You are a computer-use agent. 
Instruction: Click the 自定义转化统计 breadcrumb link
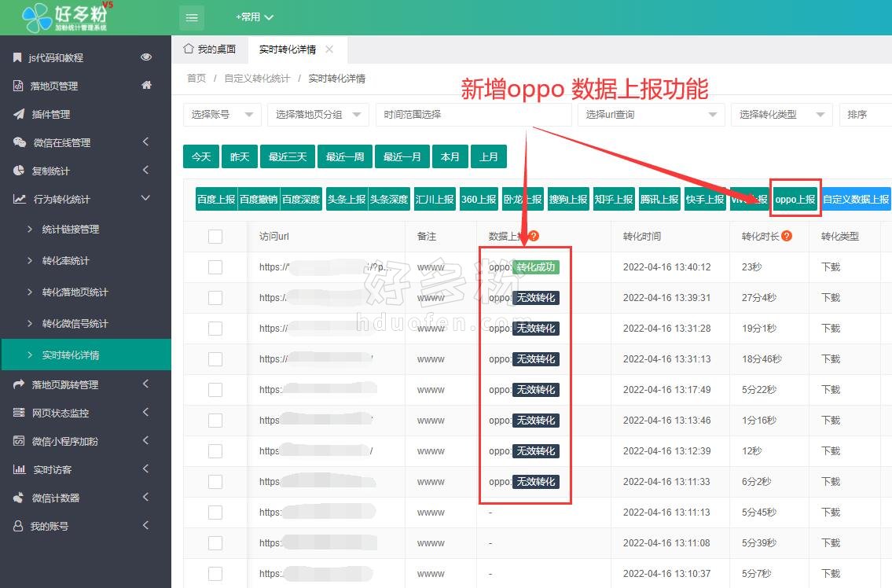(x=257, y=78)
